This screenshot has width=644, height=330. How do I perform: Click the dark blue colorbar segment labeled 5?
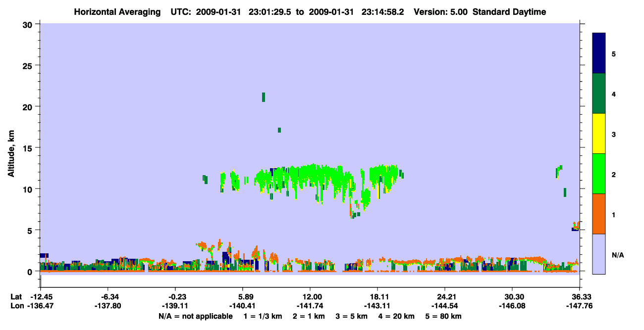(599, 53)
